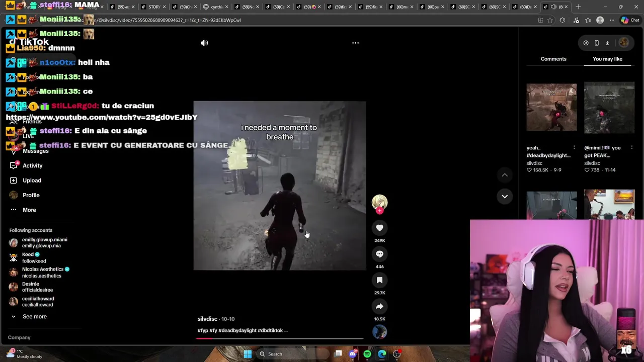Open the saxophone player suggested thumbnail
644x362 pixels.
coord(609,204)
